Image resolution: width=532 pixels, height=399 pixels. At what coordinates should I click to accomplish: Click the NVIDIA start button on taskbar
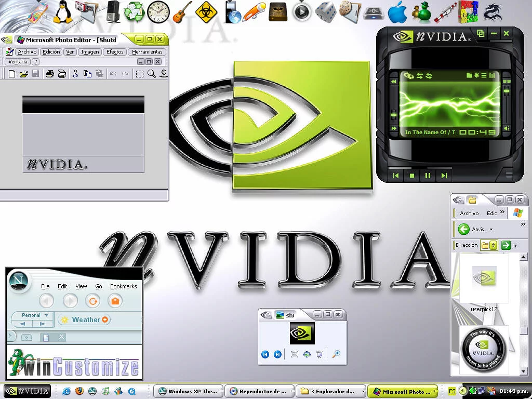(27, 391)
